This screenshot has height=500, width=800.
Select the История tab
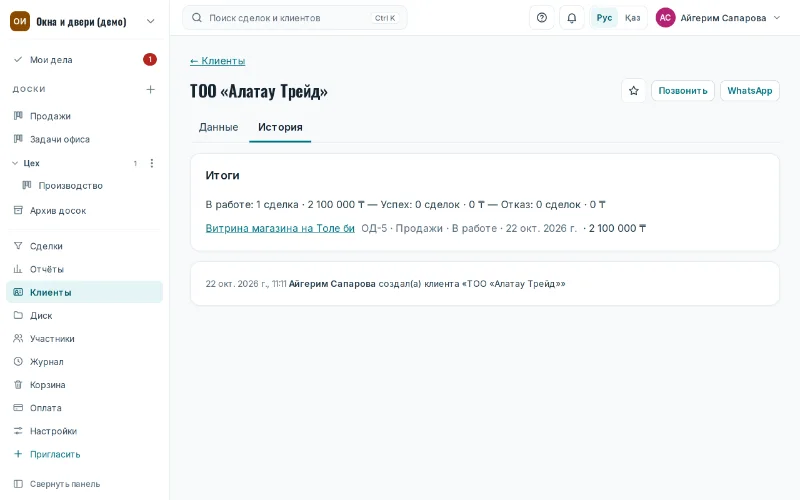tap(280, 127)
